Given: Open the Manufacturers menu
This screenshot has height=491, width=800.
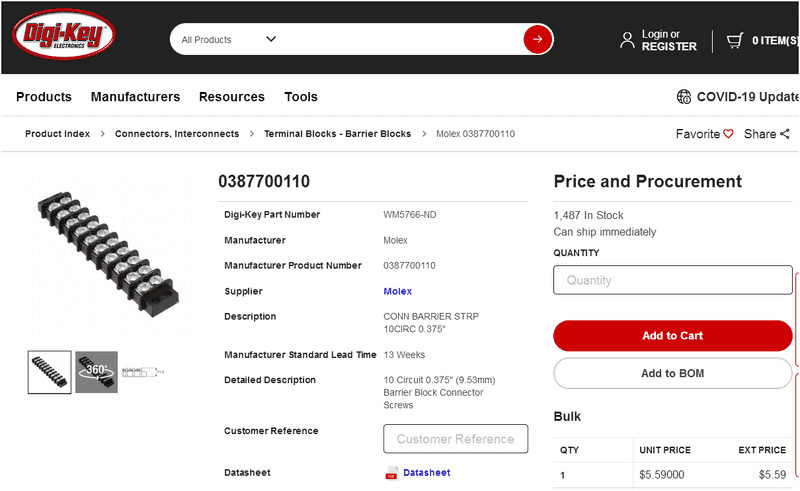Looking at the screenshot, I should pyautogui.click(x=135, y=96).
